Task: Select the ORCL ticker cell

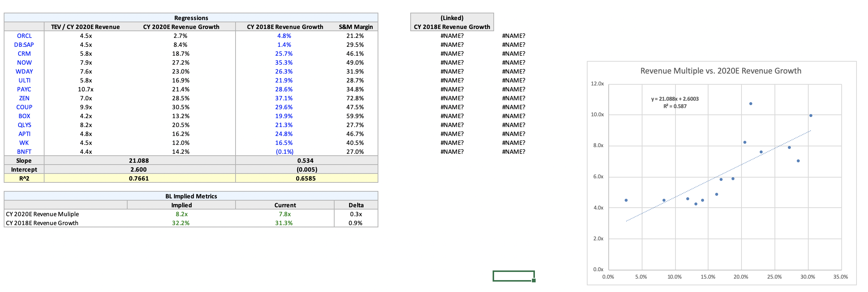Action: click(24, 36)
